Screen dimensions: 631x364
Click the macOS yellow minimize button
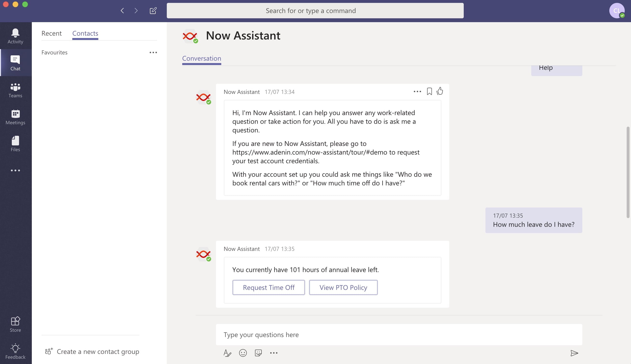coord(15,4)
